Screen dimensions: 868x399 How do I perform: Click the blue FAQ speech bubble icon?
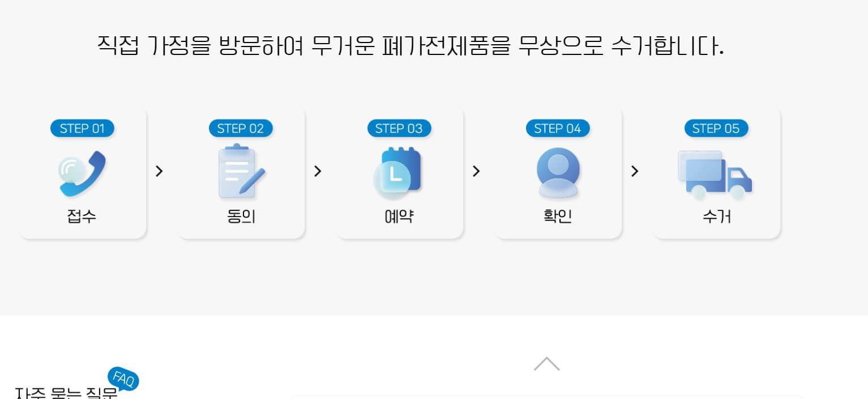tap(123, 380)
